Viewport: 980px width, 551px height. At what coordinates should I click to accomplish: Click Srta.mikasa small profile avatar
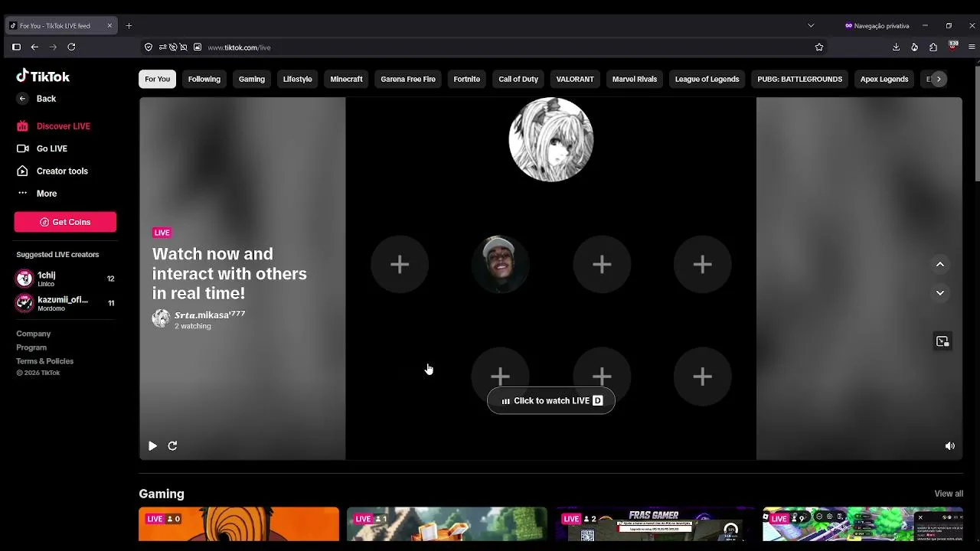tap(161, 319)
